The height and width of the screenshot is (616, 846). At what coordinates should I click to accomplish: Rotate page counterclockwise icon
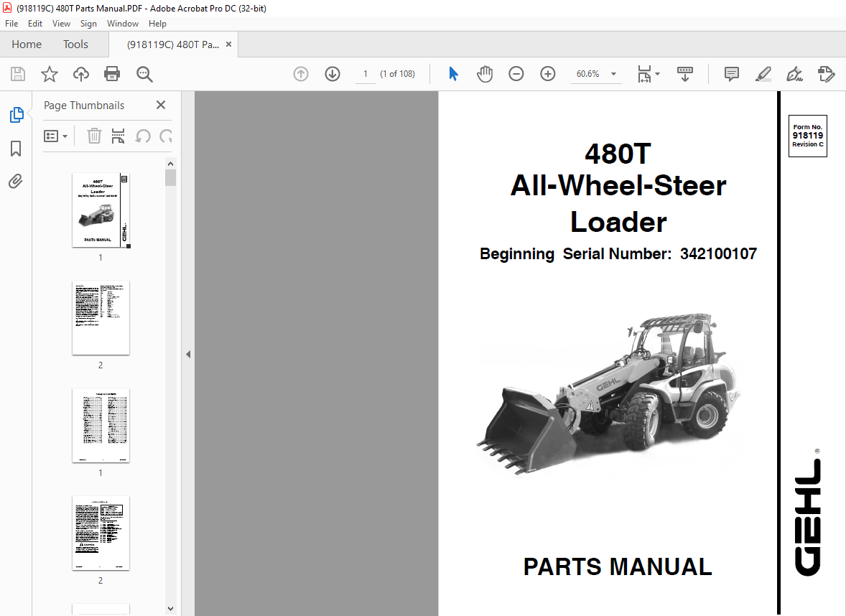143,136
